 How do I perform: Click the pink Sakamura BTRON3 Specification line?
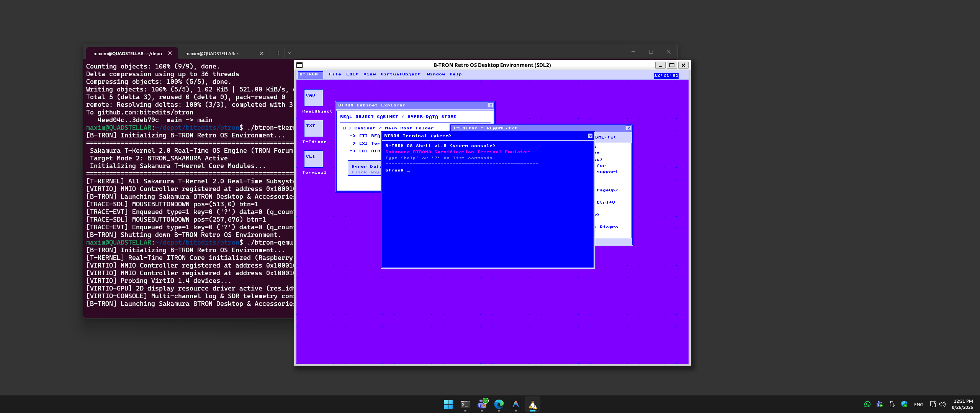(x=457, y=152)
